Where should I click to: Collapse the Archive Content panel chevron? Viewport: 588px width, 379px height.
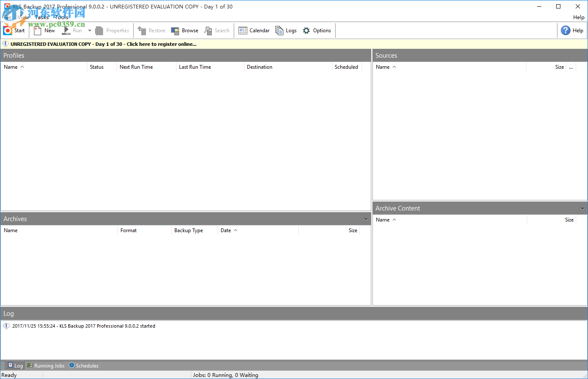(582, 208)
